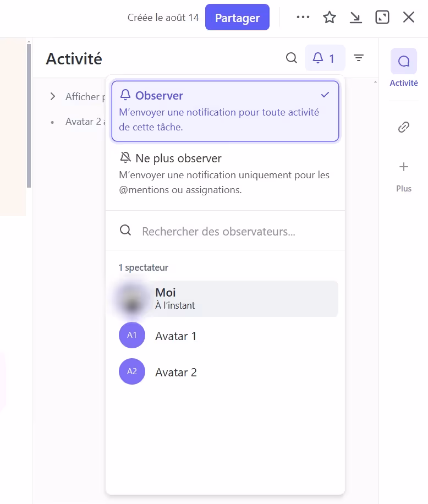The width and height of the screenshot is (428, 504).
Task: Toggle Avatar 2 as a watcher
Action: pyautogui.click(x=225, y=372)
